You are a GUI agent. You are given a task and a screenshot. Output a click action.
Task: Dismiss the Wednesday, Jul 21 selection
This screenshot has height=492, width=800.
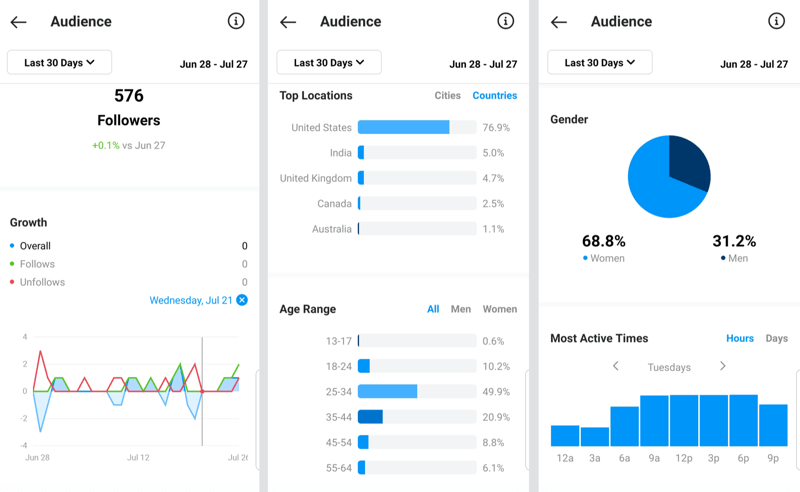242,300
